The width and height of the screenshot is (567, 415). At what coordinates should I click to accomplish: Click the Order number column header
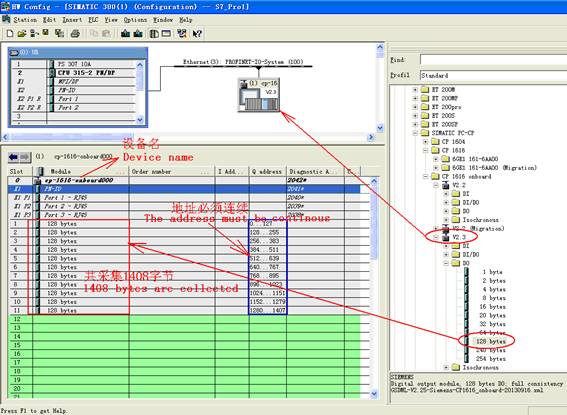click(x=172, y=171)
